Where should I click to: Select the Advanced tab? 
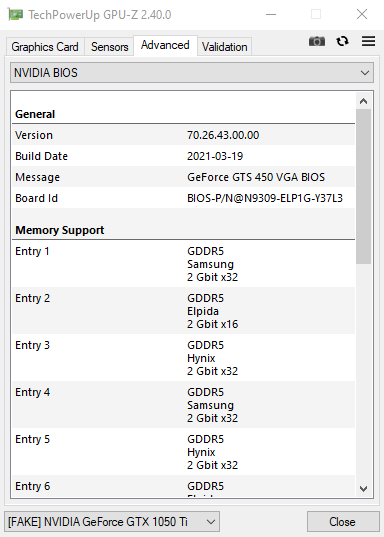click(x=165, y=45)
